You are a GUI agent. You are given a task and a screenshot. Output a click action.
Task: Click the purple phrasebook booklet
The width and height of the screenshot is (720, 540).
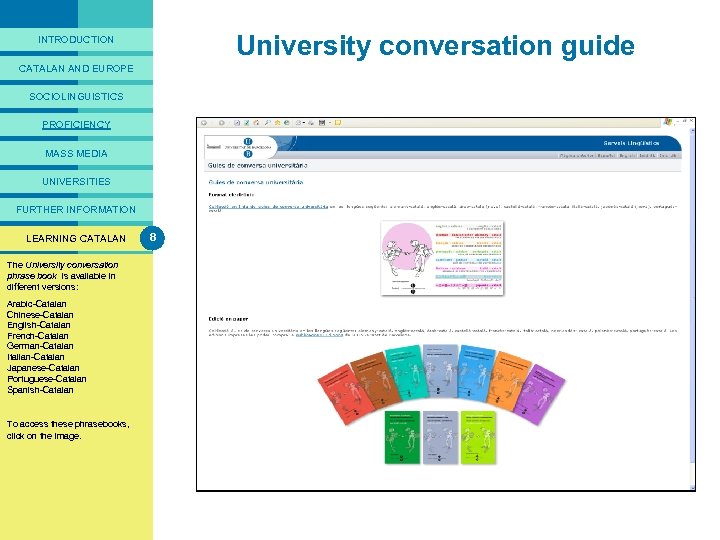pyautogui.click(x=540, y=394)
